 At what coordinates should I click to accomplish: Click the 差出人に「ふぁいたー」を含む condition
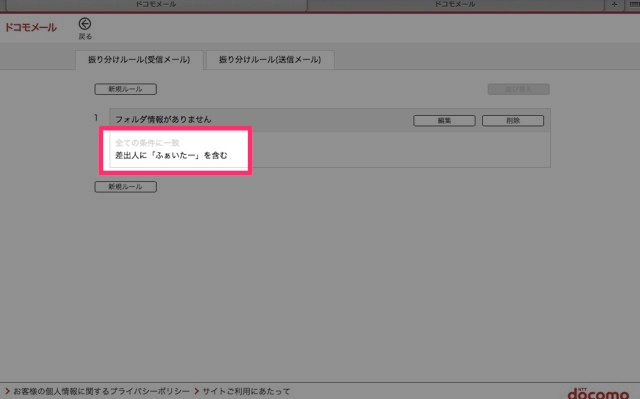click(171, 155)
